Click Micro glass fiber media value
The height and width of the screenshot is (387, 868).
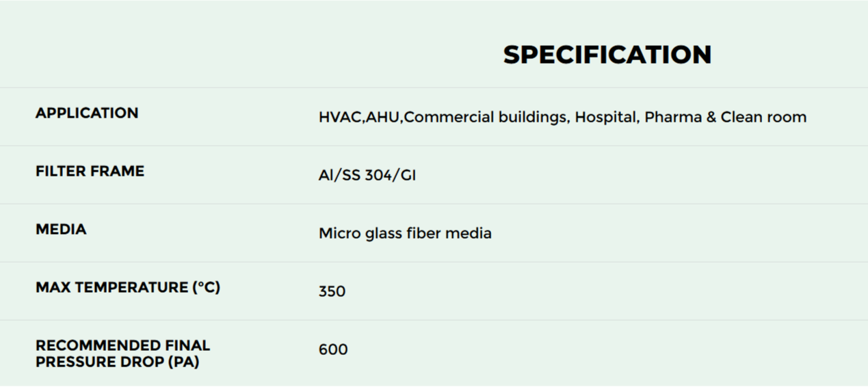tap(405, 234)
